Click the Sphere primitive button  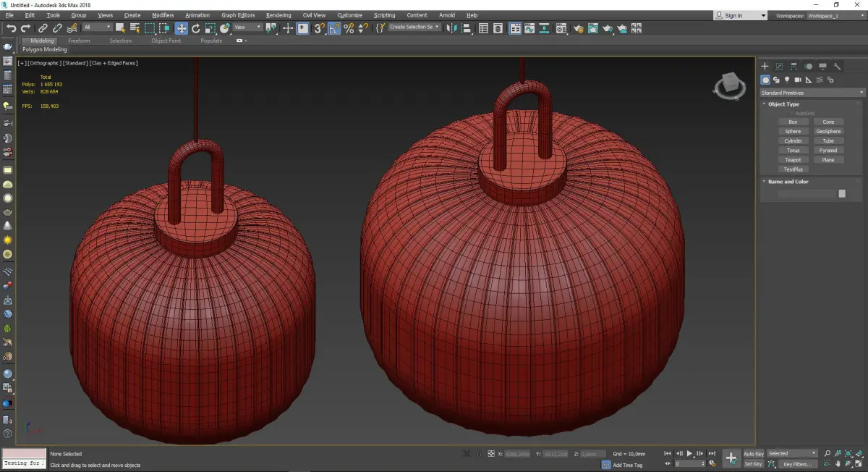(793, 132)
